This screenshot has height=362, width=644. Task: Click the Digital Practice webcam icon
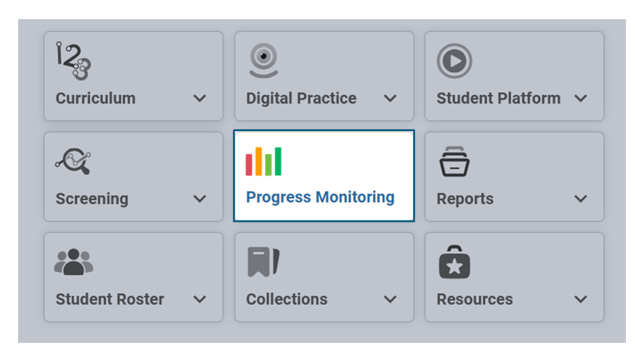(264, 61)
